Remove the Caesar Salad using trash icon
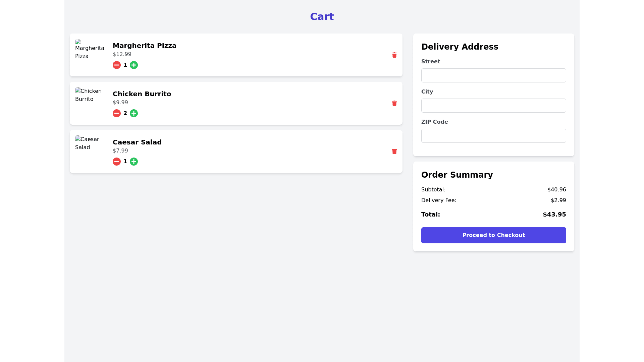 point(394,152)
